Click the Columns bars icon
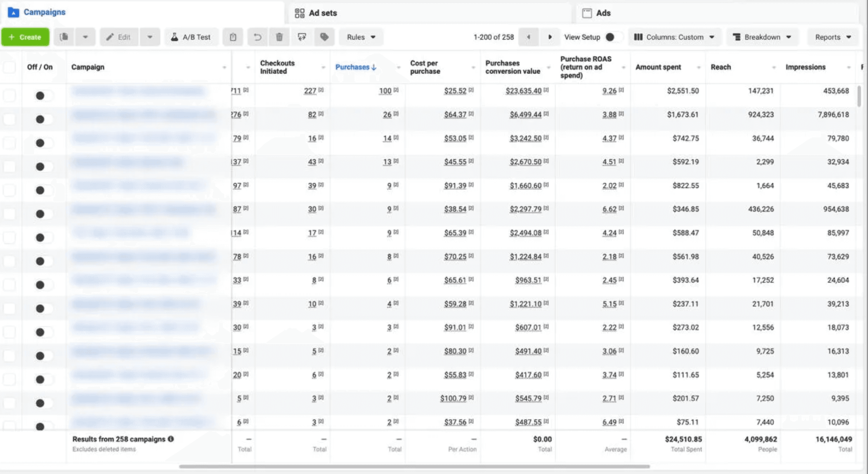Screen dimensions: 868x474 (638, 37)
